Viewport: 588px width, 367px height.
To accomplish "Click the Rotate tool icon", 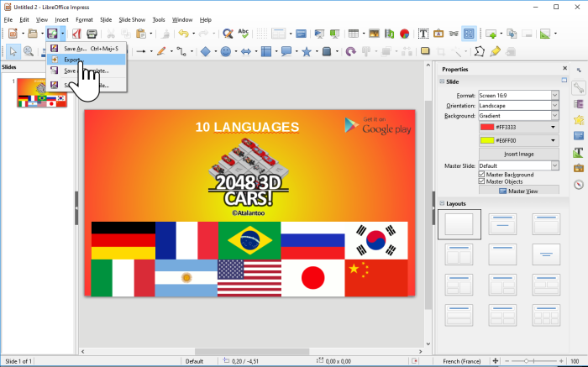I will [x=350, y=51].
